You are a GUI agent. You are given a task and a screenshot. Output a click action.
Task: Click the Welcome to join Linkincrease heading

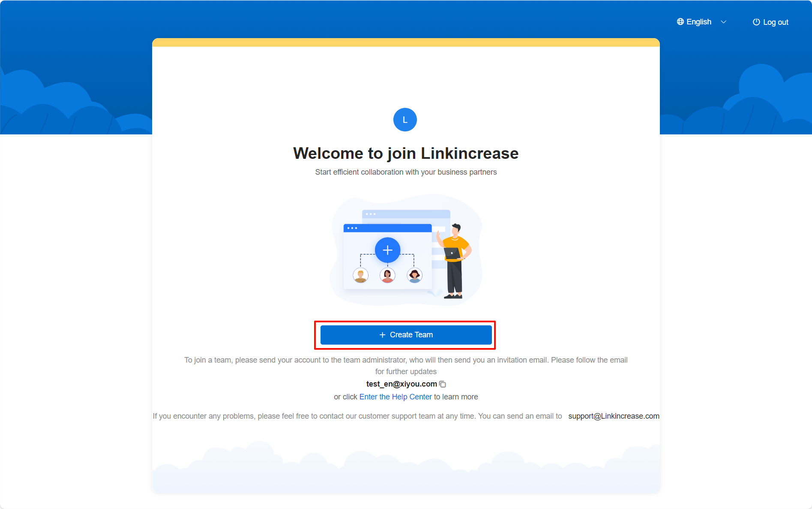(x=406, y=153)
